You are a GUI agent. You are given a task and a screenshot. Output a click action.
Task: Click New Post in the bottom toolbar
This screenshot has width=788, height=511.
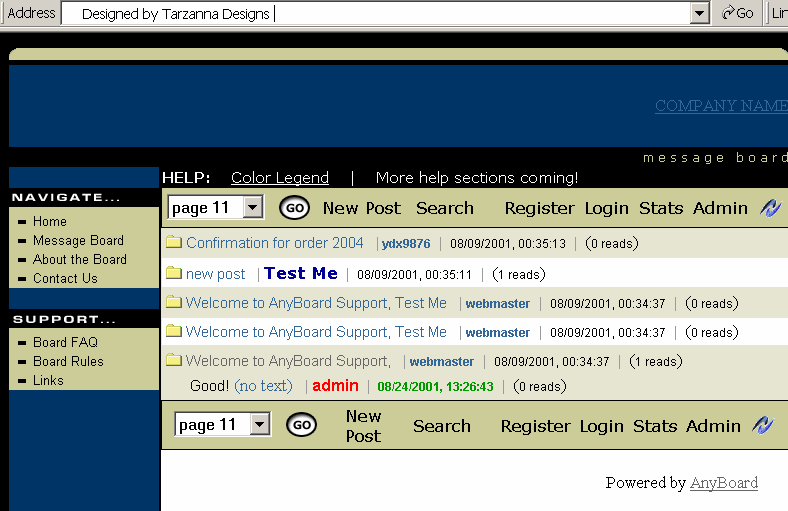(363, 426)
